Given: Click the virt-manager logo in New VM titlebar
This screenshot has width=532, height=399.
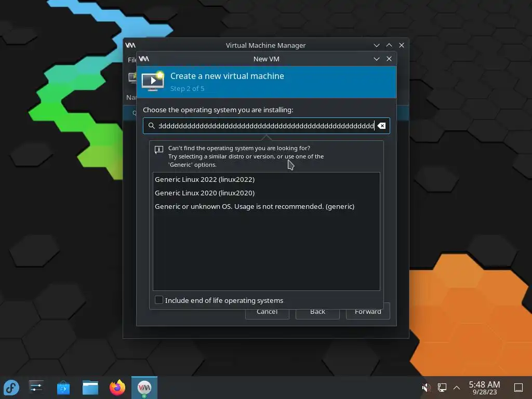Looking at the screenshot, I should coord(144,59).
